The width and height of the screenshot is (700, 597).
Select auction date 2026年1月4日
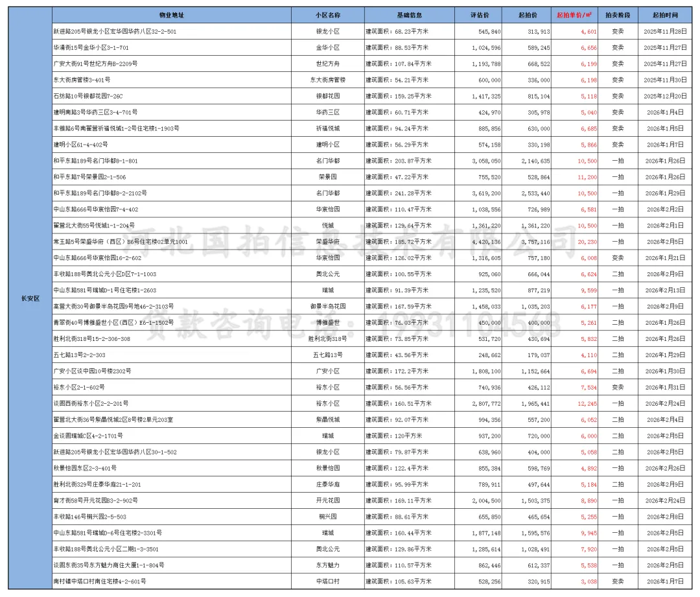pyautogui.click(x=665, y=113)
